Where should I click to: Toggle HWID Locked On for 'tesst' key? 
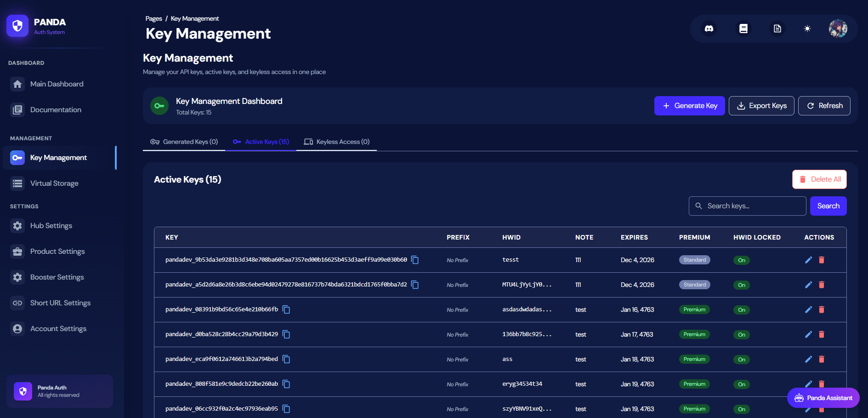pyautogui.click(x=741, y=260)
